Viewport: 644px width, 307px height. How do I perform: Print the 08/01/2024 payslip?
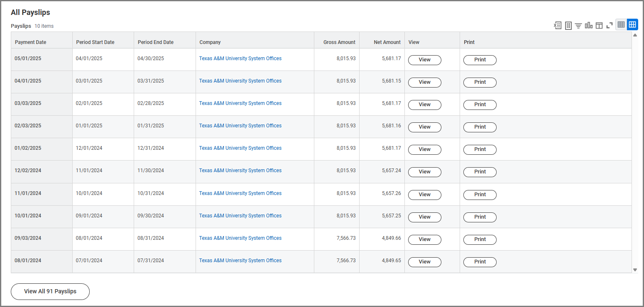click(x=480, y=262)
